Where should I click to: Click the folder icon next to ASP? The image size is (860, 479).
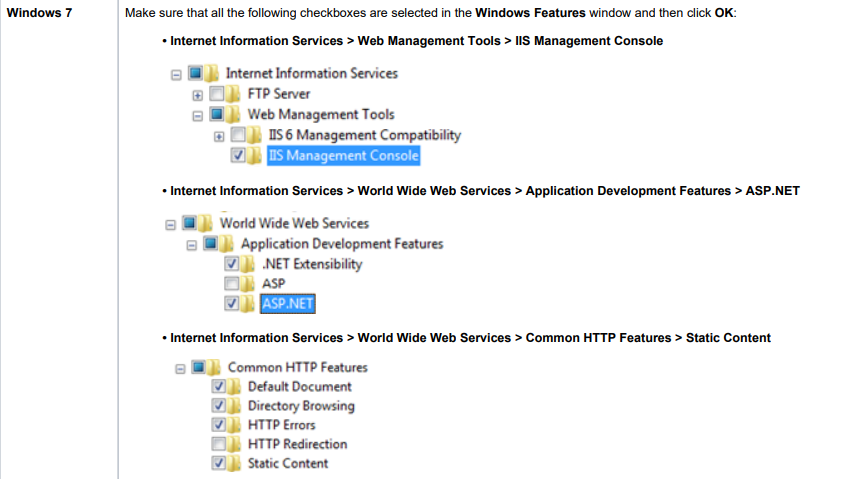coord(248,284)
